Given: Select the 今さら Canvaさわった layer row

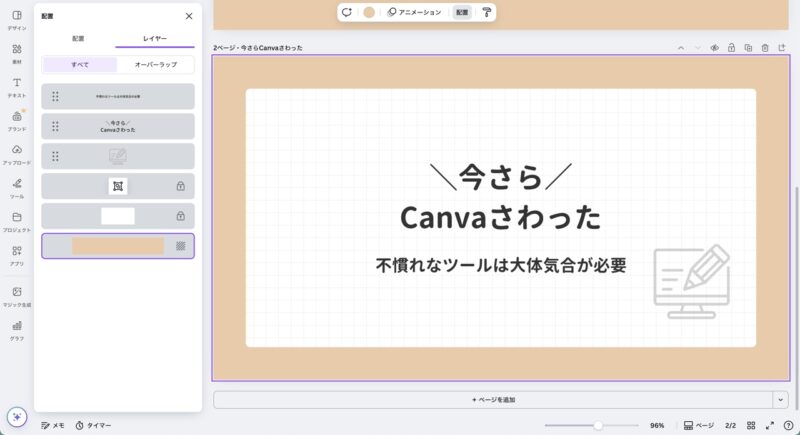Looking at the screenshot, I should point(118,126).
